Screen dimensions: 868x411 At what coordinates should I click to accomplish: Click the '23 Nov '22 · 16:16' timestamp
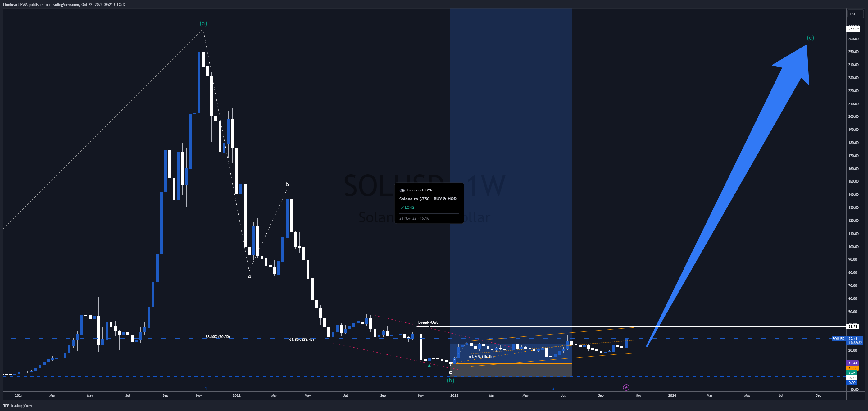pyautogui.click(x=414, y=218)
